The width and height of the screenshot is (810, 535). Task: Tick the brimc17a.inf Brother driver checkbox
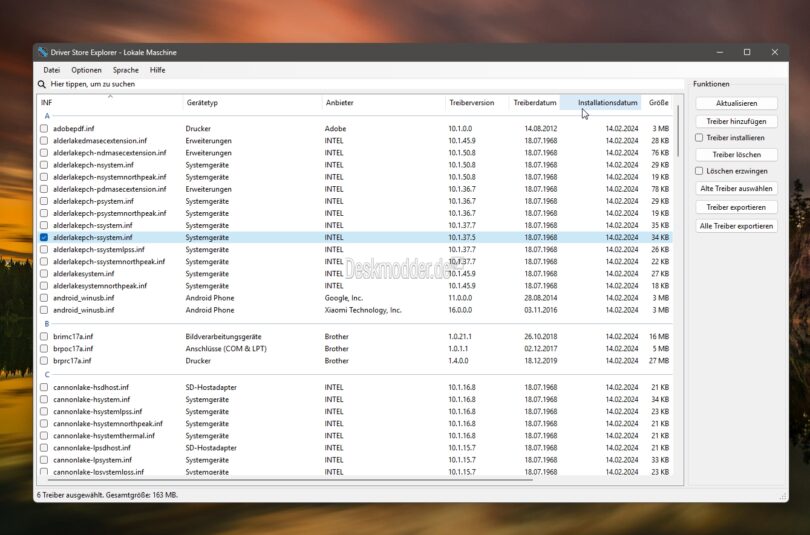point(44,337)
